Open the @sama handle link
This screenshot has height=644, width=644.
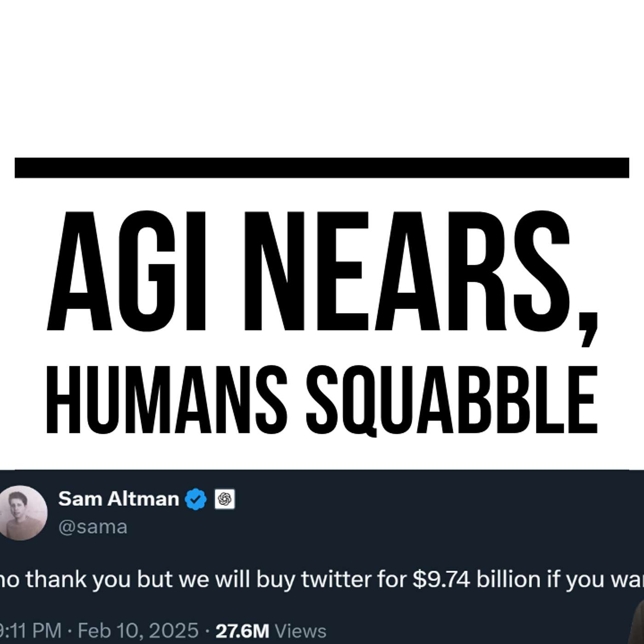tap(93, 527)
